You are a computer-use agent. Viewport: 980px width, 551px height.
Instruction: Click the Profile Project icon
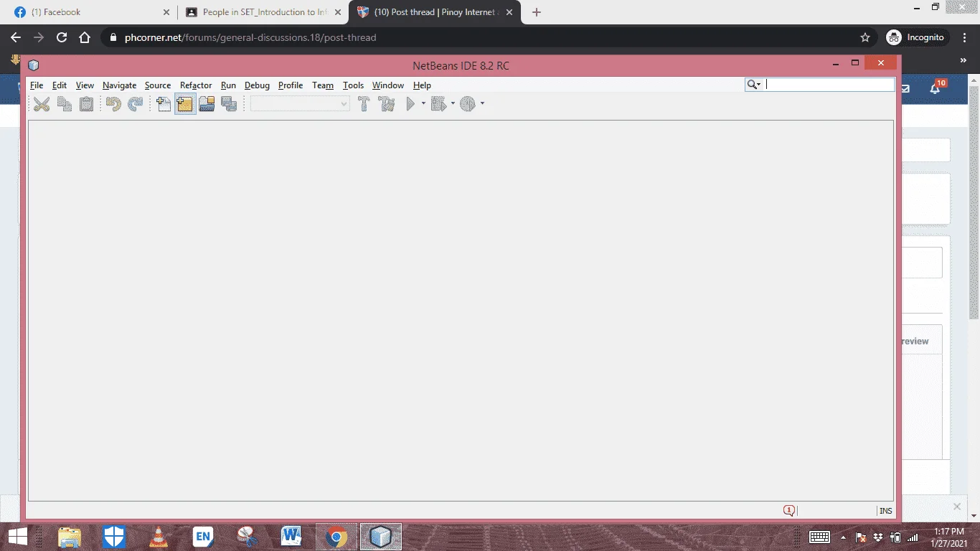pos(468,104)
